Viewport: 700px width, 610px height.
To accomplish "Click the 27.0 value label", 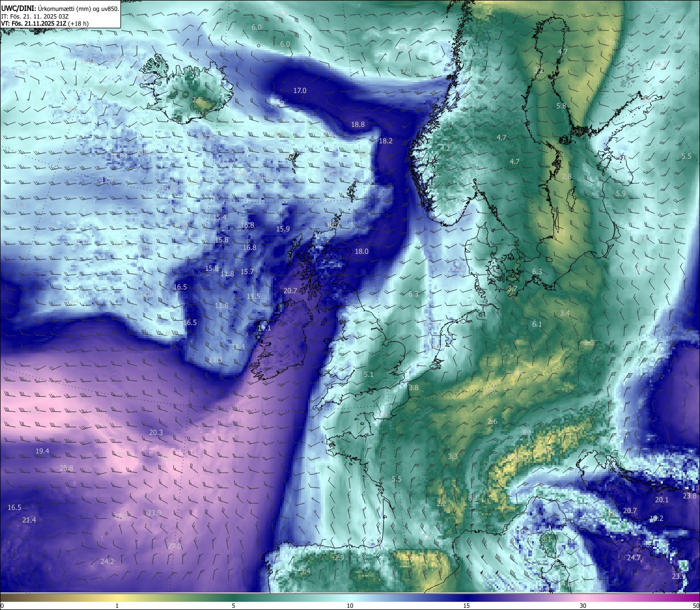I will pos(174,547).
